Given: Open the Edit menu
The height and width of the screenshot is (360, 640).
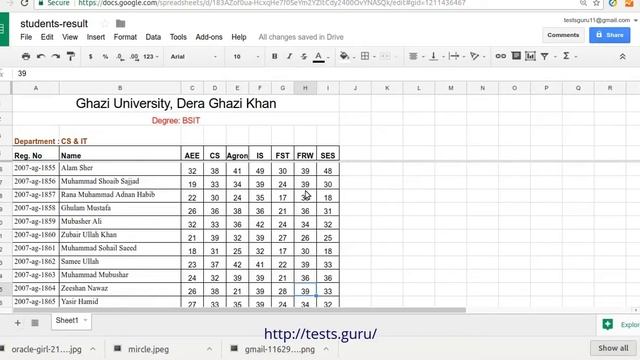Looking at the screenshot, I should (47, 37).
